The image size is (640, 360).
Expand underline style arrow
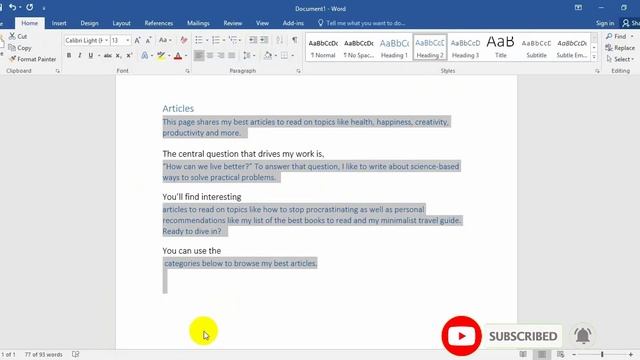point(99,56)
